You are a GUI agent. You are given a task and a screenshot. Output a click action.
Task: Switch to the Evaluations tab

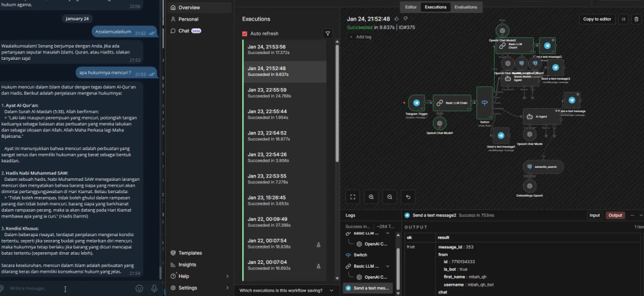coord(466,7)
